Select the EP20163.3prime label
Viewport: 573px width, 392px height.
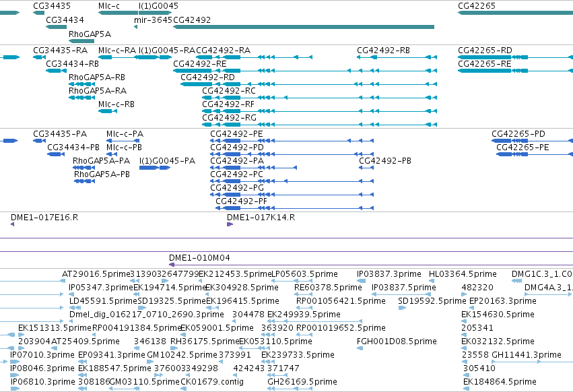pos(503,301)
